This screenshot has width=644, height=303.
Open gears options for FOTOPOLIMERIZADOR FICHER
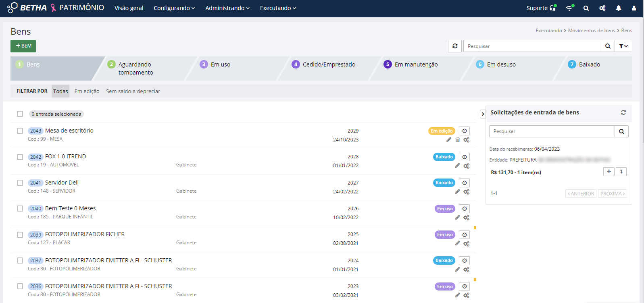pos(466,244)
